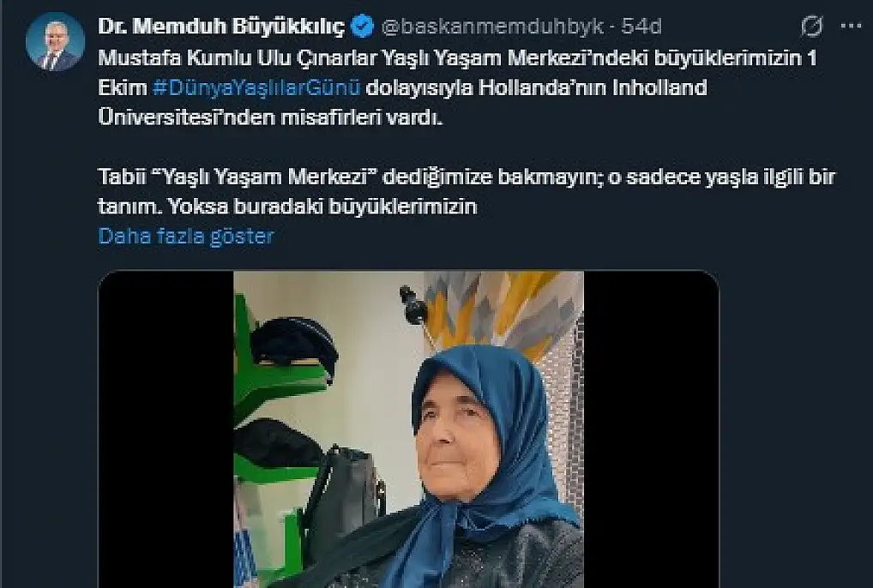Click the blue verified badge

[363, 27]
